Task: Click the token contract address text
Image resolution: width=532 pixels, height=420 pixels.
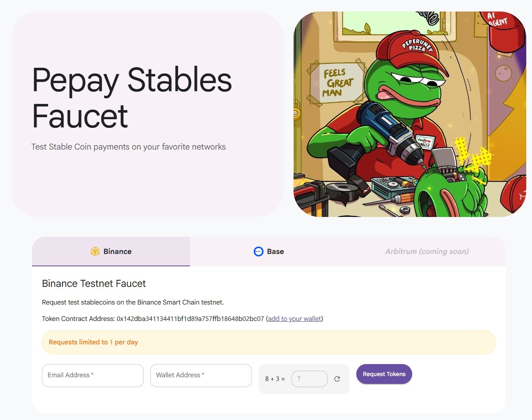Action: tap(190, 319)
